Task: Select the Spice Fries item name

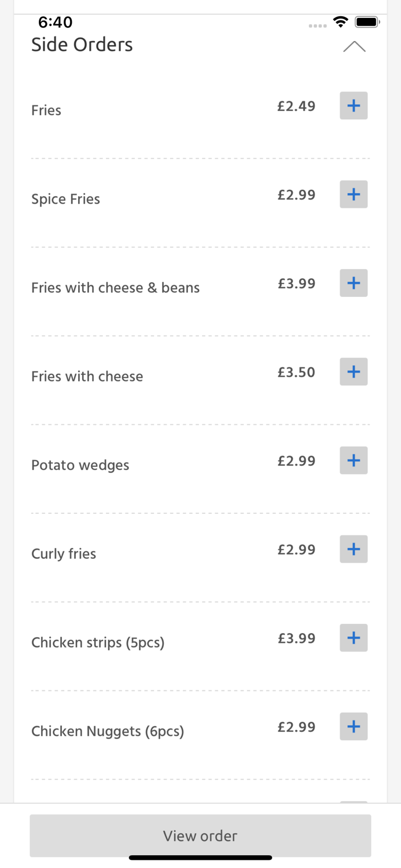Action: coord(65,199)
